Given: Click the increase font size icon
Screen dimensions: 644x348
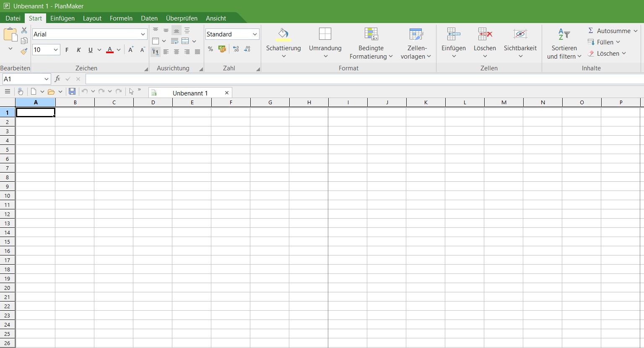Looking at the screenshot, I should [131, 50].
